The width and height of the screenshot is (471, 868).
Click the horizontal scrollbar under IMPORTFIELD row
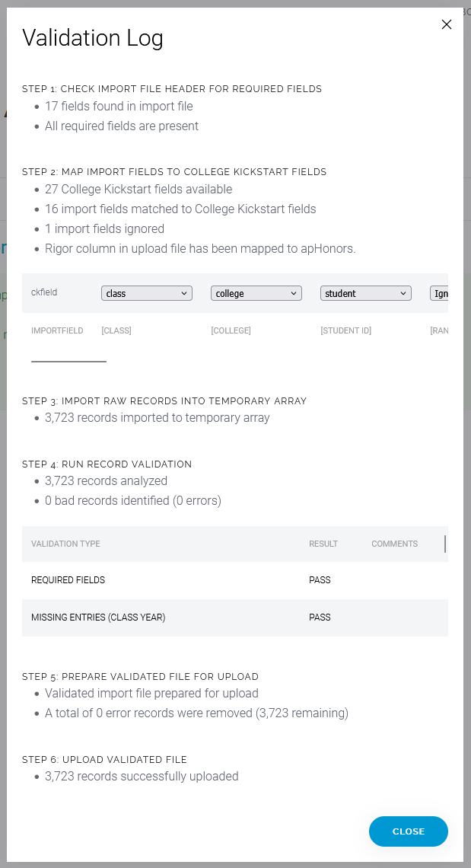click(x=68, y=362)
